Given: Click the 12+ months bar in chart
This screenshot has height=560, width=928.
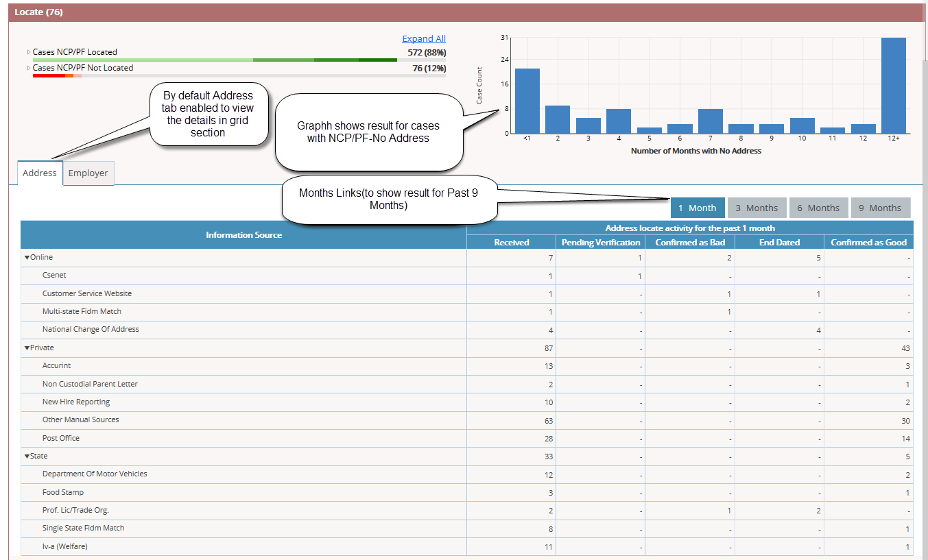Looking at the screenshot, I should point(894,85).
